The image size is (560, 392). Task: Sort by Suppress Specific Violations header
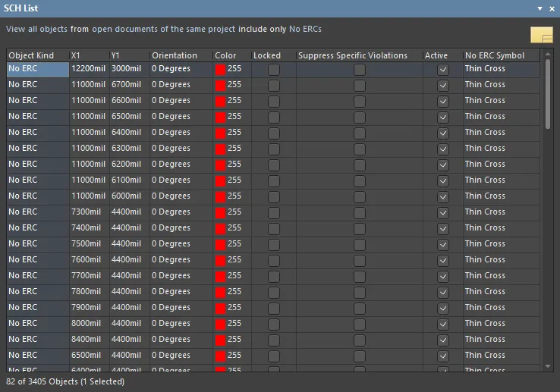359,55
